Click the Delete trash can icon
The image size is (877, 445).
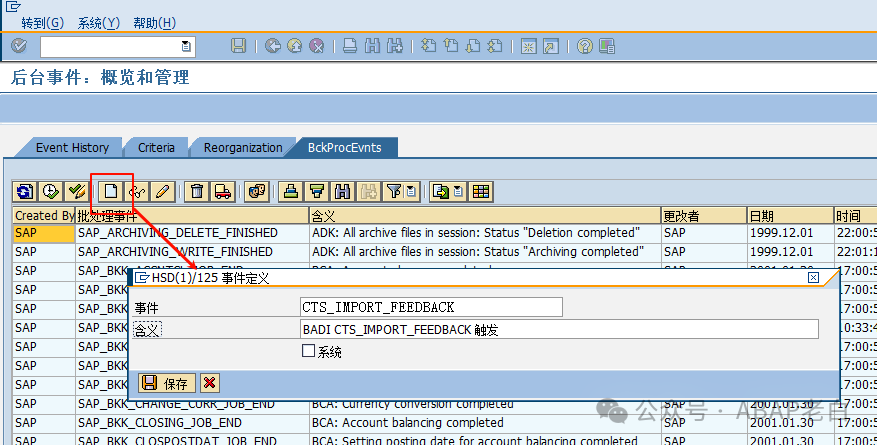(197, 192)
